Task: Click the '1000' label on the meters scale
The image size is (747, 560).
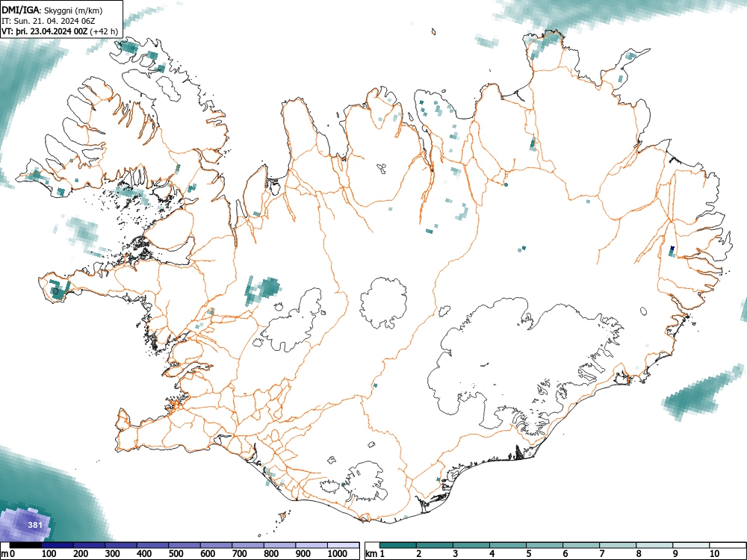Action: point(338,553)
